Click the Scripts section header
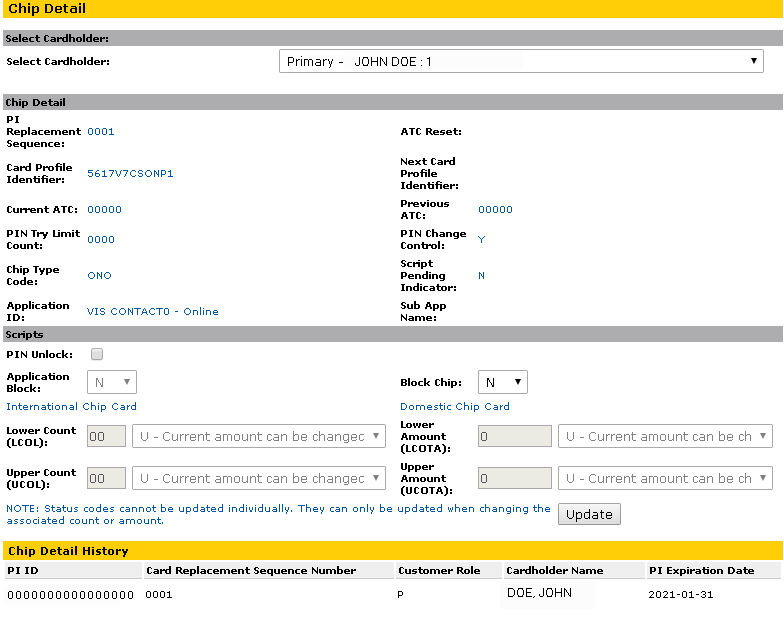The height and width of the screenshot is (621, 784). 392,334
